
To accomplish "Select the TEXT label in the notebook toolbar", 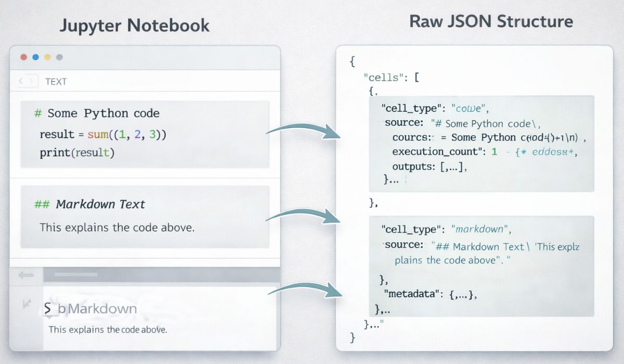I will (56, 82).
